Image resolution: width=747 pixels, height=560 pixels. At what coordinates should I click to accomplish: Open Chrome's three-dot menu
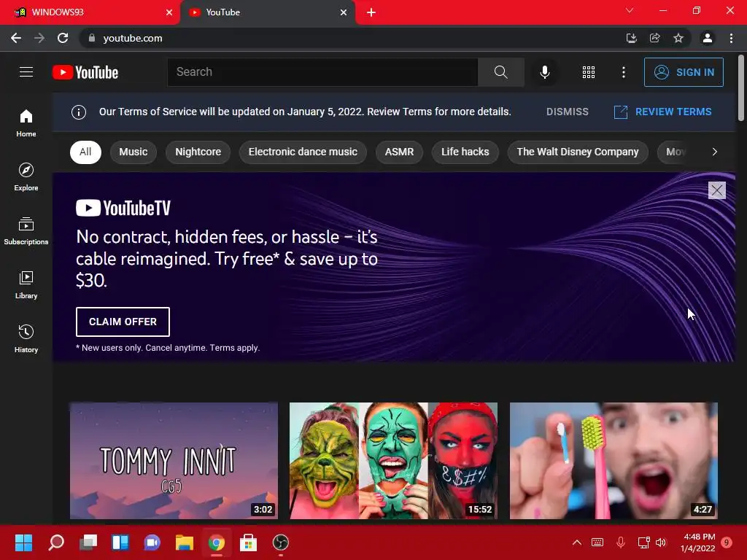[731, 38]
